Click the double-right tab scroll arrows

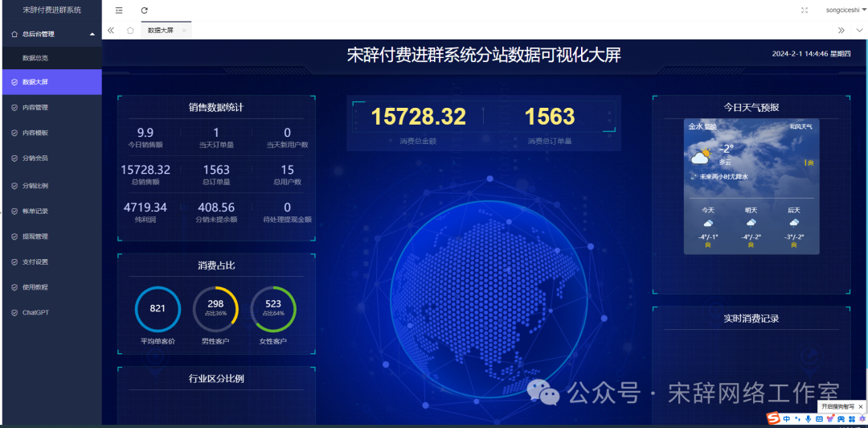coord(841,31)
